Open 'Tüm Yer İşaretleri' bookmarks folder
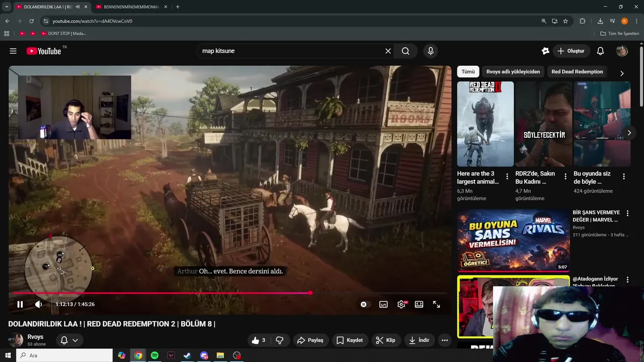Screen dimensions: 644x362 click(619, 33)
